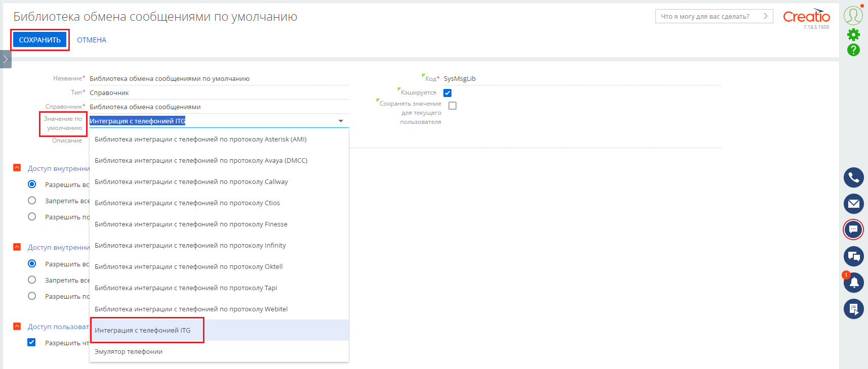Open the system designer gear icon

pos(853,34)
